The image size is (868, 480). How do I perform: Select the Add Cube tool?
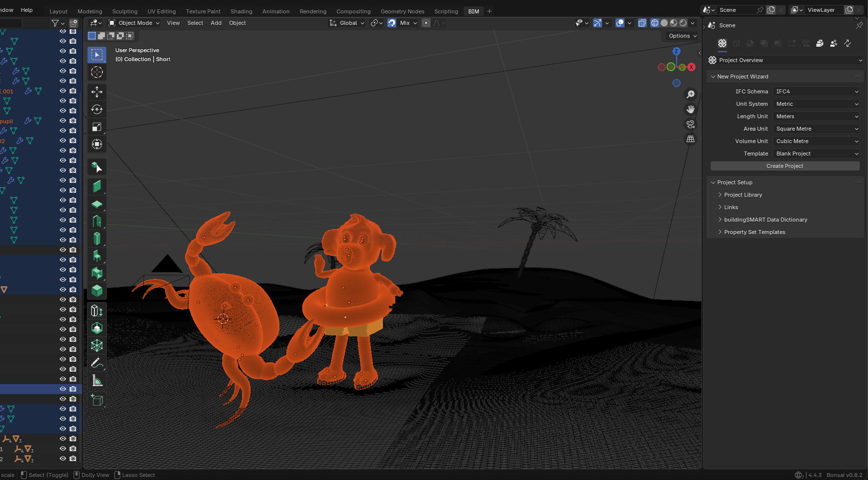(x=97, y=400)
